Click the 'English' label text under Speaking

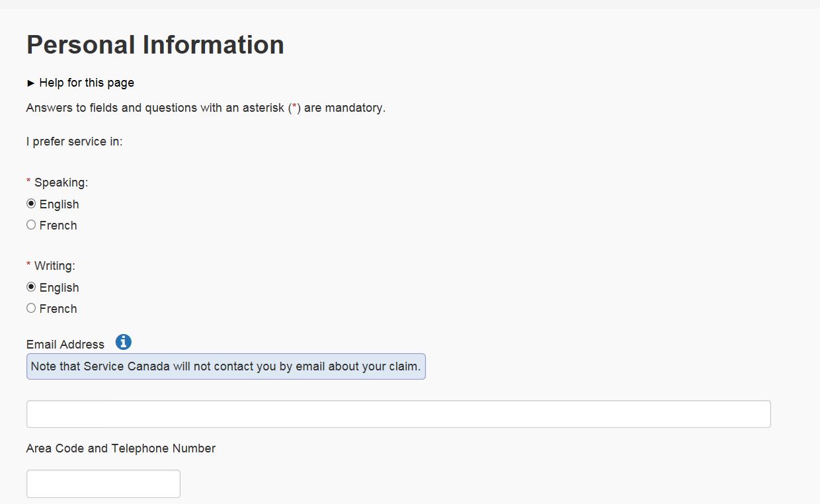point(59,204)
